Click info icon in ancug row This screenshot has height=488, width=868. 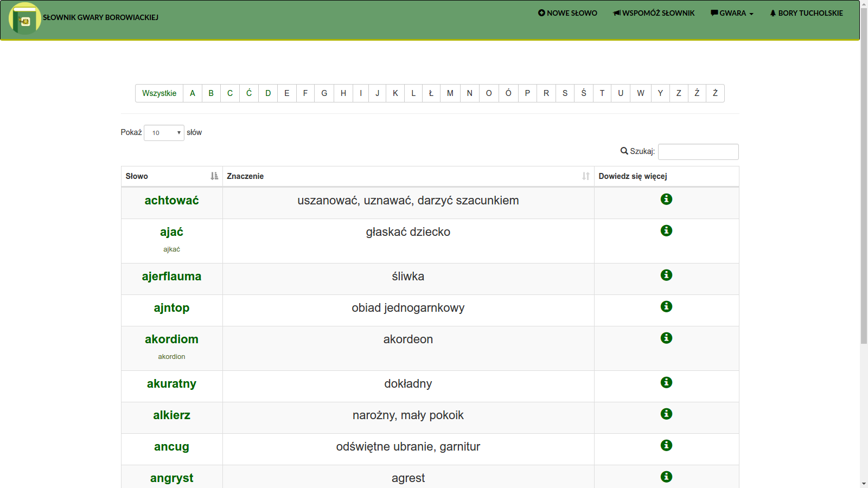pos(666,445)
